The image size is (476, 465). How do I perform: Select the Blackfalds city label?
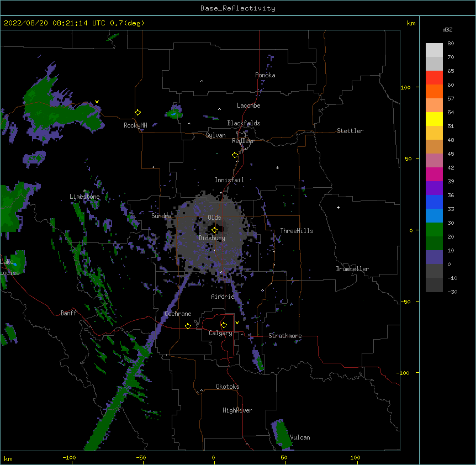click(x=244, y=123)
